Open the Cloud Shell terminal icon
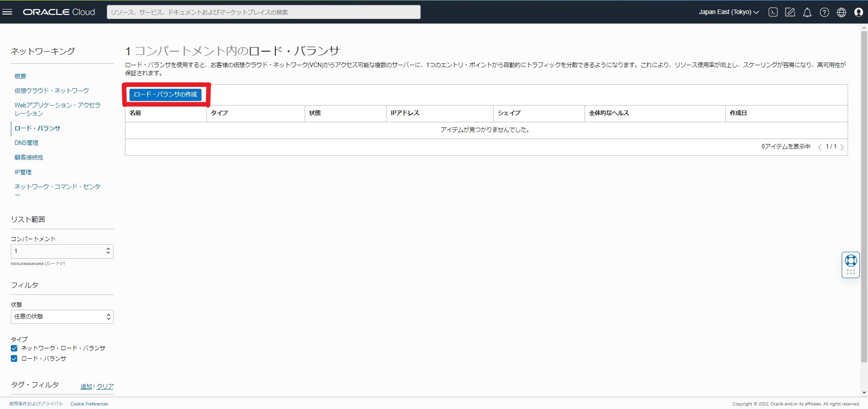The height and width of the screenshot is (409, 868). point(772,12)
